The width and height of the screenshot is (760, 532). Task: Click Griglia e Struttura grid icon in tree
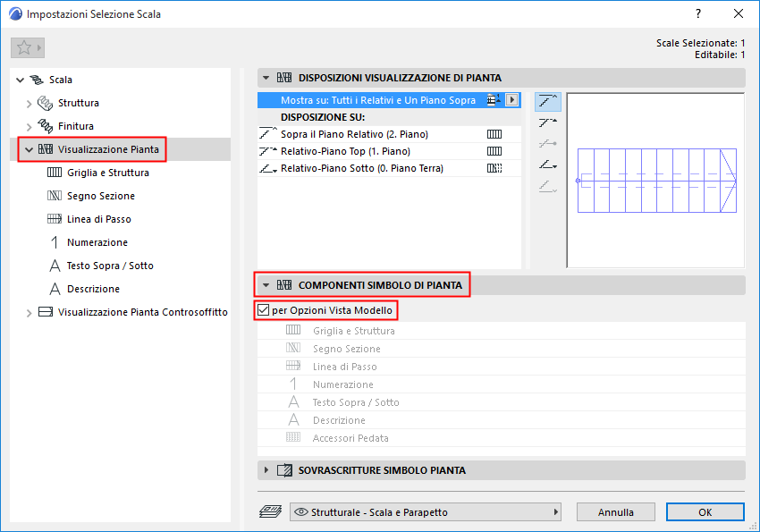point(55,173)
